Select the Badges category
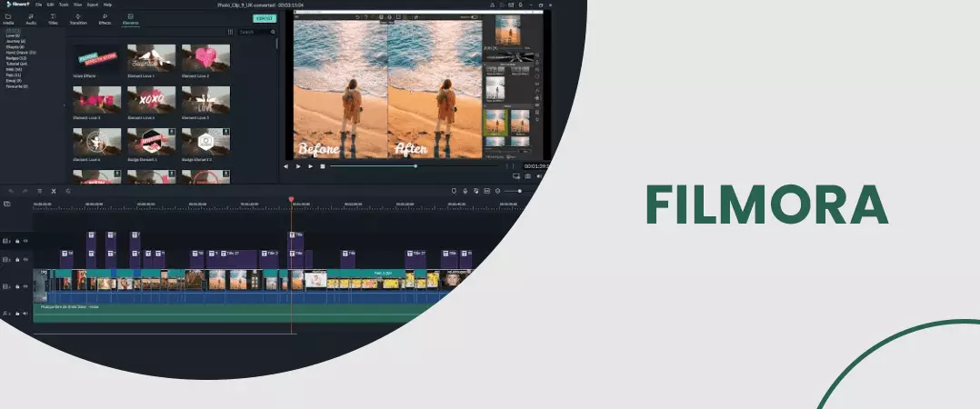The image size is (980, 409). coord(16,58)
